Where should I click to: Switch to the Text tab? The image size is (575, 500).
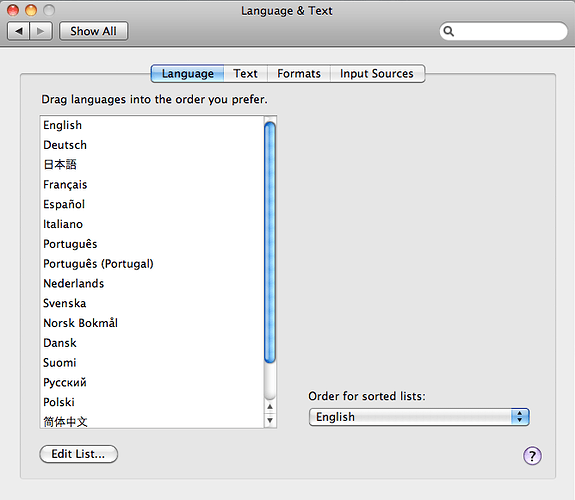pos(245,74)
